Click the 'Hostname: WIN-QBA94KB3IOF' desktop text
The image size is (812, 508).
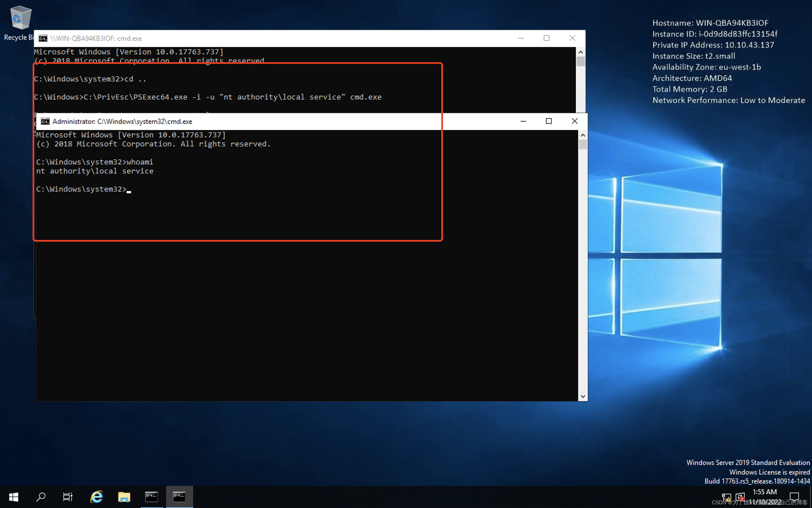click(710, 23)
